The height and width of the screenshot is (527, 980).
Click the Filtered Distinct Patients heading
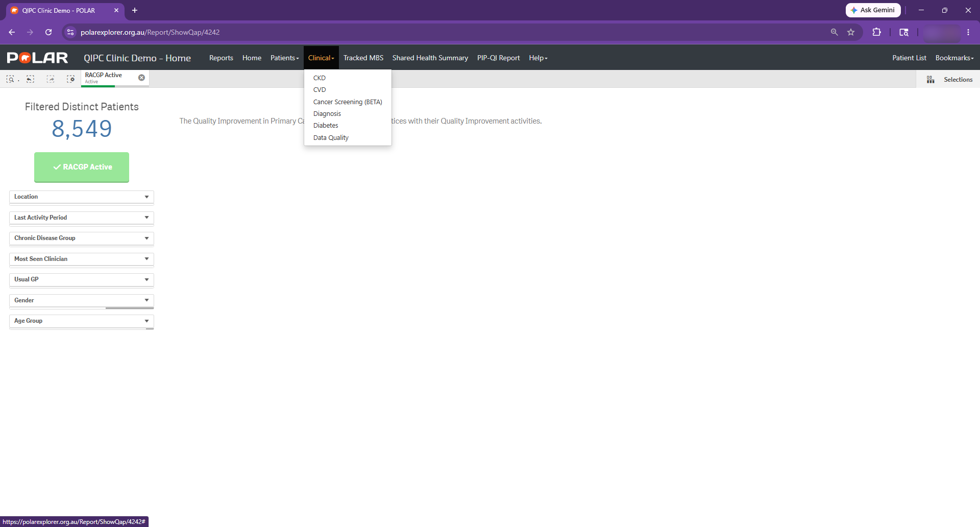click(82, 107)
